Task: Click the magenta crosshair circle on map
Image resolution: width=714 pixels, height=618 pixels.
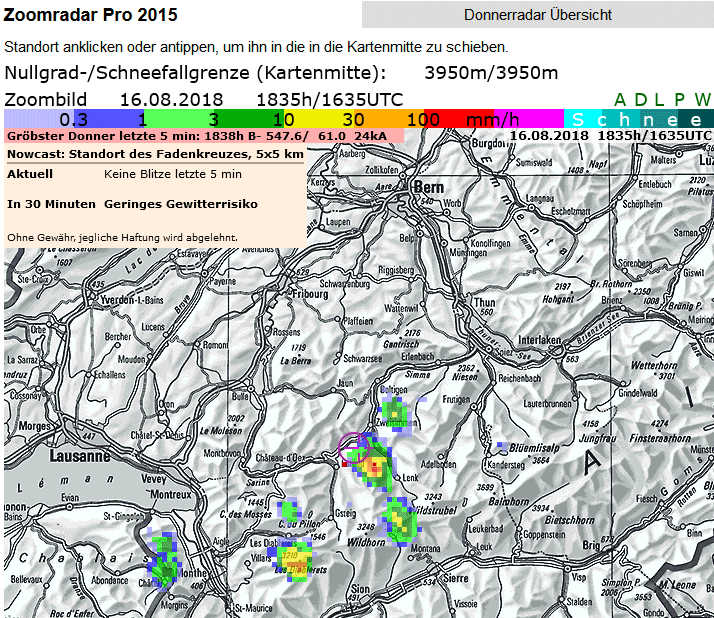Action: click(x=352, y=446)
